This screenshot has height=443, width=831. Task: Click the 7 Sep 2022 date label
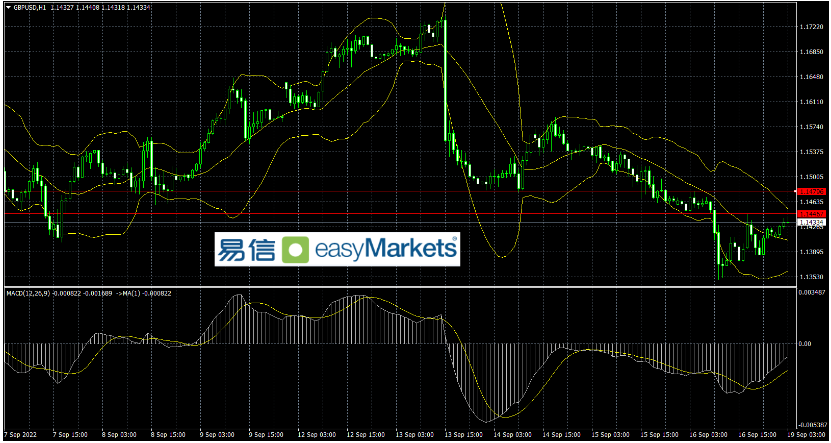pyautogui.click(x=21, y=433)
